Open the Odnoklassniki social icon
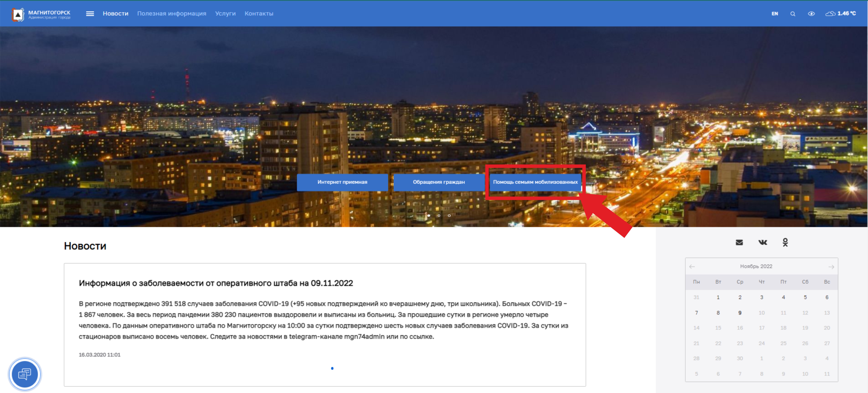The width and height of the screenshot is (868, 393). 785,242
